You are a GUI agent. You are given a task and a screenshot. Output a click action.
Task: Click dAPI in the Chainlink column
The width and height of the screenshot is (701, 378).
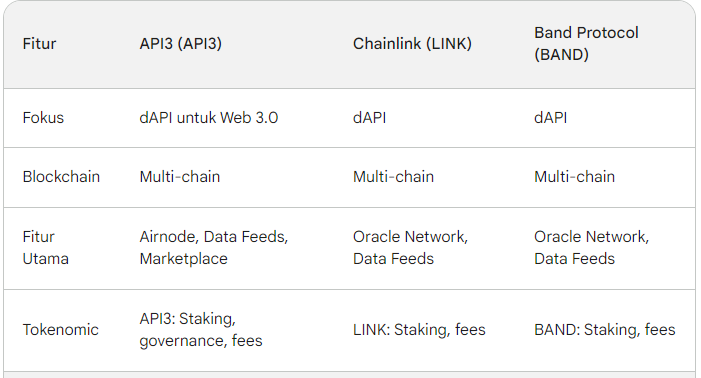coord(369,118)
